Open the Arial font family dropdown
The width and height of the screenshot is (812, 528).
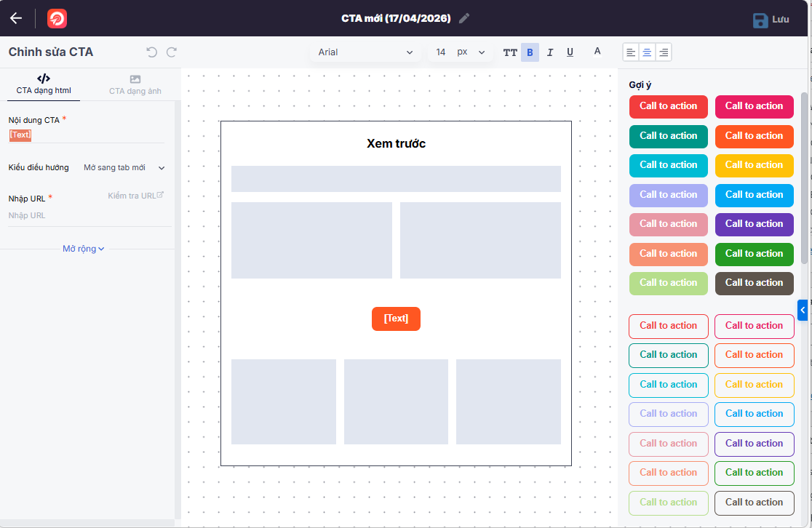[365, 52]
